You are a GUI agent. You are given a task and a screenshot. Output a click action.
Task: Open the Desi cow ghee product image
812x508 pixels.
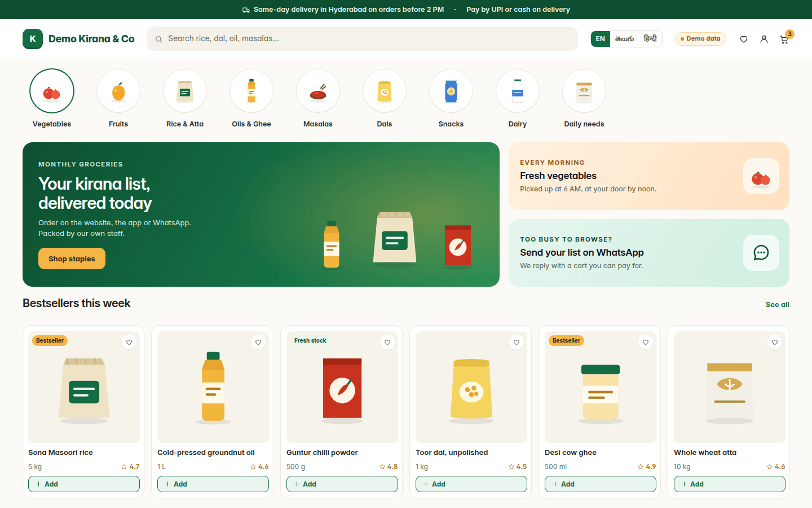coord(601,387)
